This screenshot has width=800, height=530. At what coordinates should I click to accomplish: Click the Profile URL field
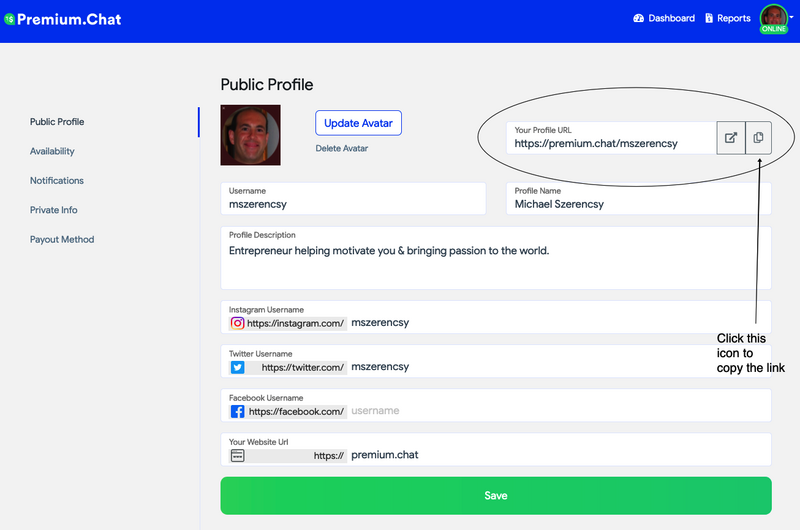(611, 138)
